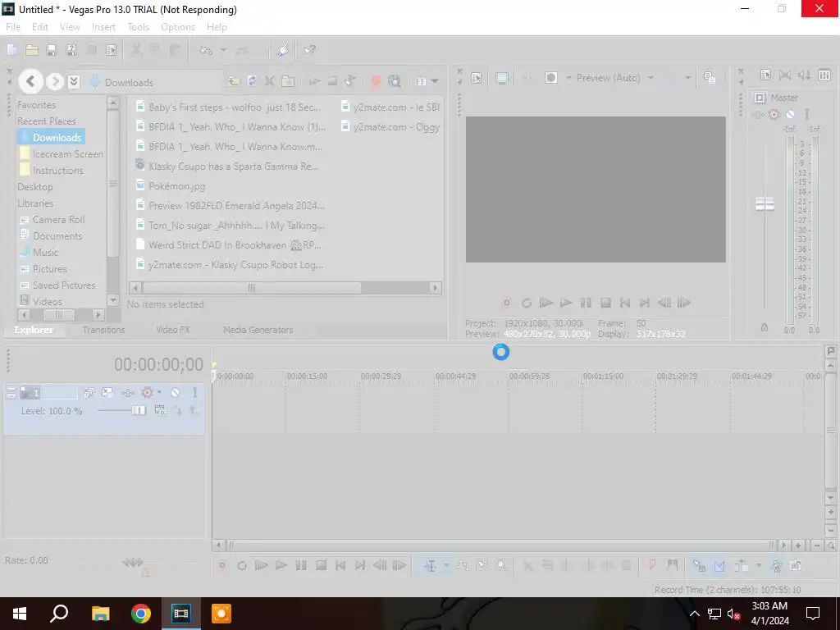Screen dimensions: 840x630
Task: Select the Zoom Edit tool in timeline toolbar
Action: tap(501, 566)
